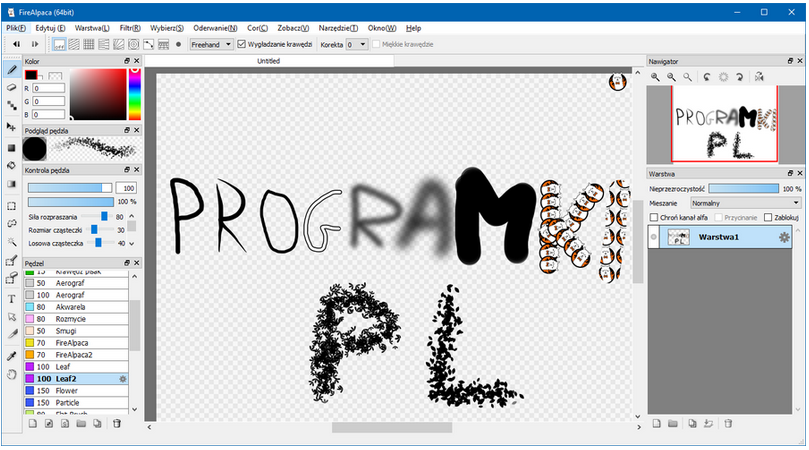Viewport: 809px width, 450px height.
Task: Select the Lasso selection tool
Action: coord(11,223)
